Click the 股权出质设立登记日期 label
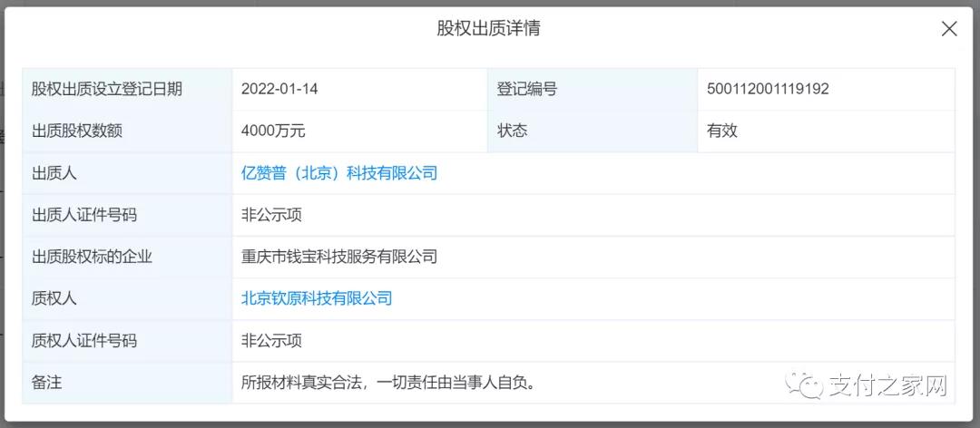The image size is (980, 428). point(107,89)
